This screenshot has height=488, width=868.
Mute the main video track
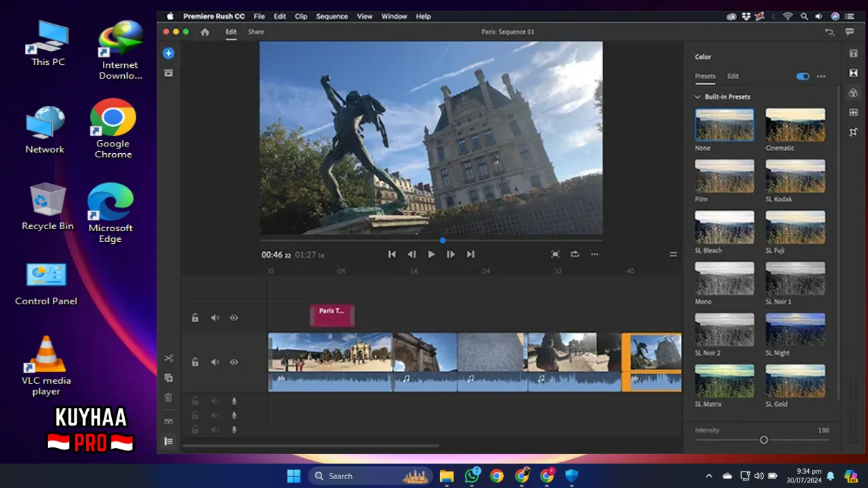pyautogui.click(x=215, y=362)
